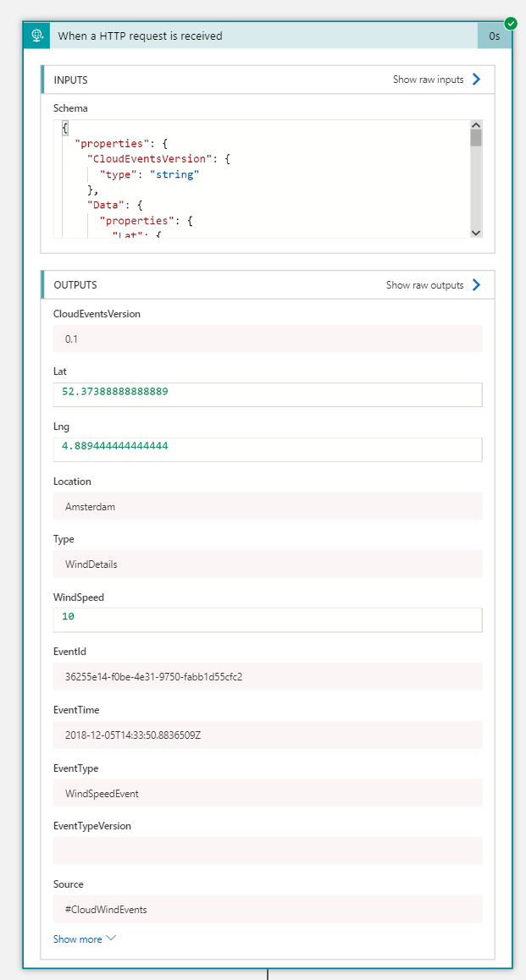This screenshot has height=980, width=526.
Task: Click the Show raw inputs chevron arrow
Action: (476, 80)
